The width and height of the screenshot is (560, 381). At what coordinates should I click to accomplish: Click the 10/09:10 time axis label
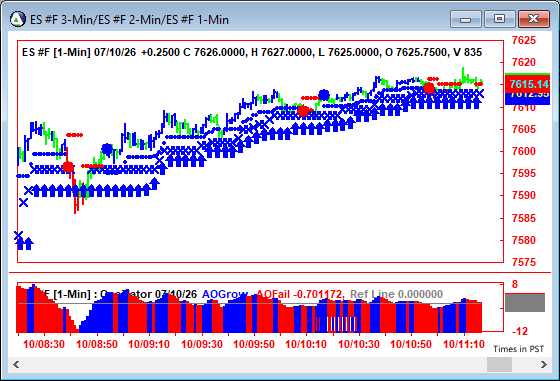[x=149, y=344]
